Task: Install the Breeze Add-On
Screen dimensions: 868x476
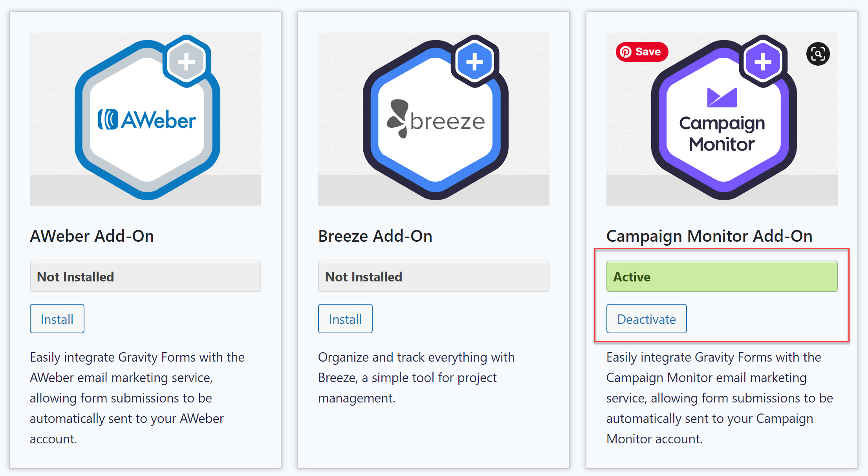Action: click(x=345, y=319)
